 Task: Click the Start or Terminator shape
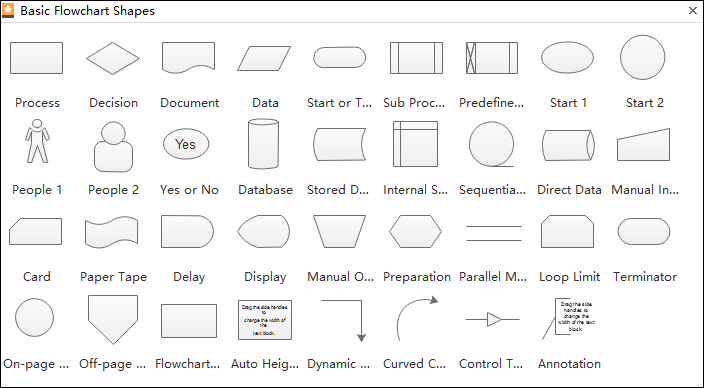click(339, 57)
